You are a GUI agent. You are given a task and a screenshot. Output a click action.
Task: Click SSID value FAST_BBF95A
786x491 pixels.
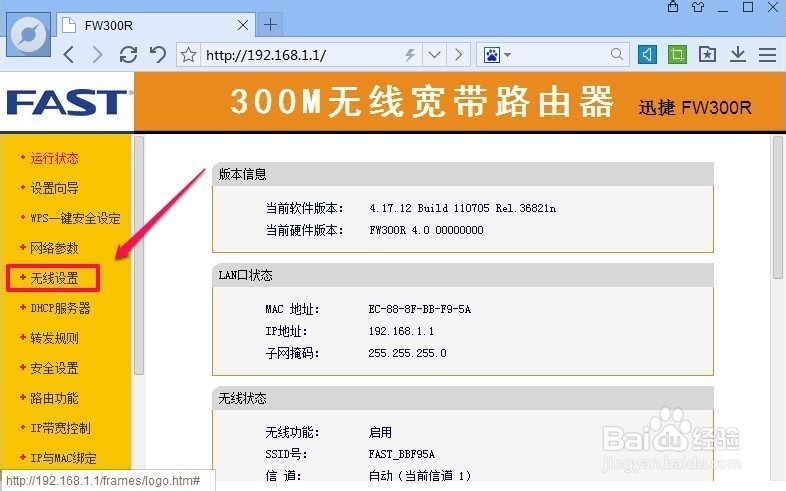click(x=402, y=454)
